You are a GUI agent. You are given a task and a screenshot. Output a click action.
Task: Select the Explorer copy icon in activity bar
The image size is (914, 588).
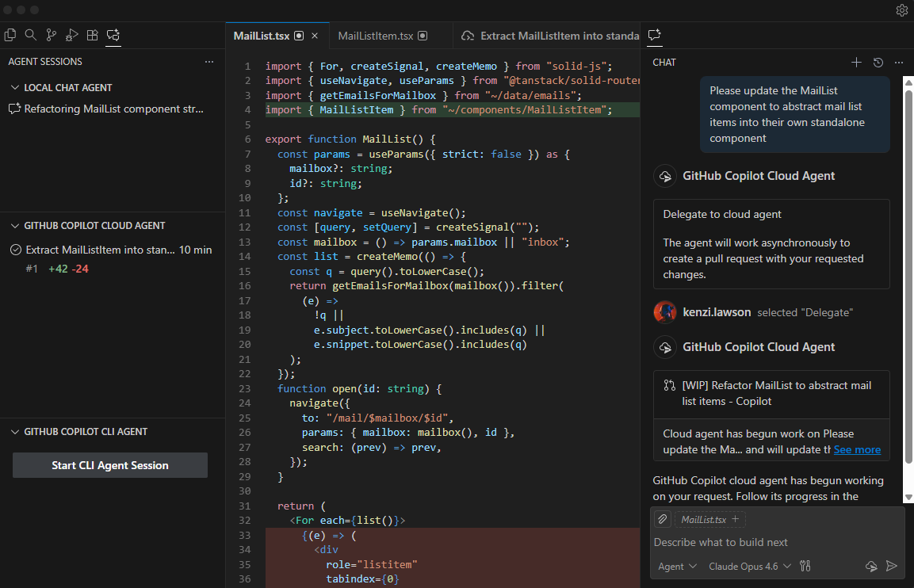tap(10, 36)
